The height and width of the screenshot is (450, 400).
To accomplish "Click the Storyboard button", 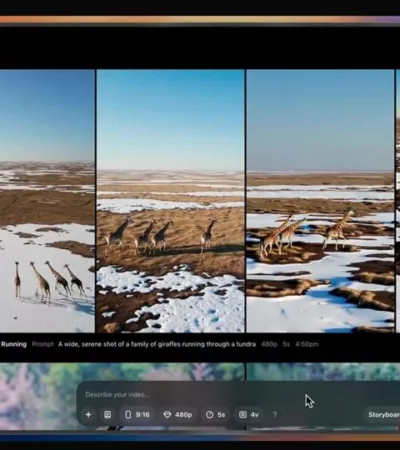I will pos(383,415).
